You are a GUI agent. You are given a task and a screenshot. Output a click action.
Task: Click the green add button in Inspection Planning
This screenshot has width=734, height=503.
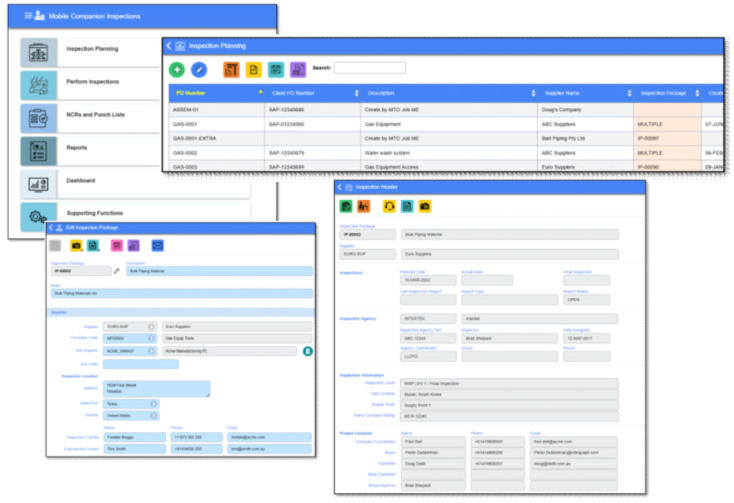click(x=177, y=69)
